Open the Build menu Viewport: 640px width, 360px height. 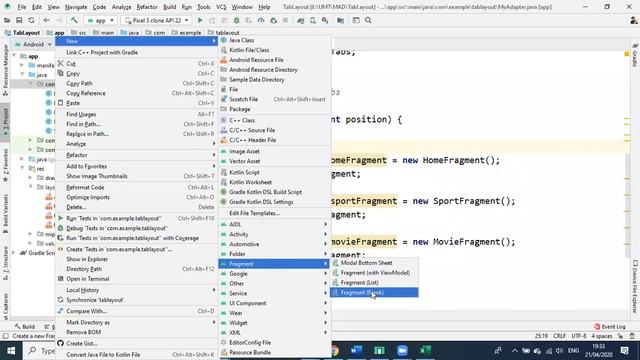(169, 7)
